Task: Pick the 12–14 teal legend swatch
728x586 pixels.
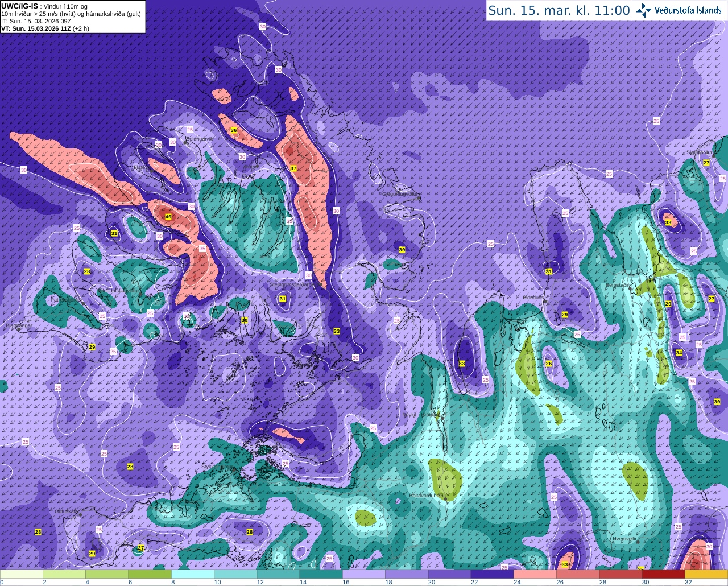Action: 278,573
